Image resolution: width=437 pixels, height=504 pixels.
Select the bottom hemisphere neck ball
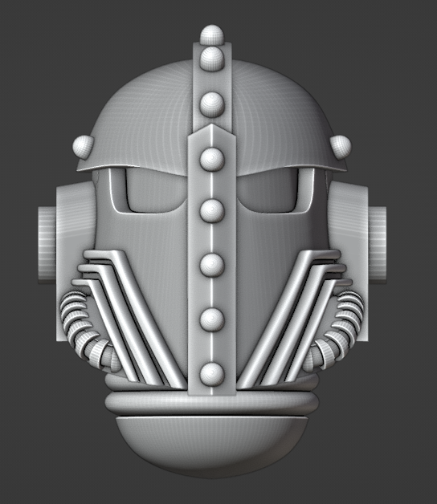pyautogui.click(x=211, y=447)
